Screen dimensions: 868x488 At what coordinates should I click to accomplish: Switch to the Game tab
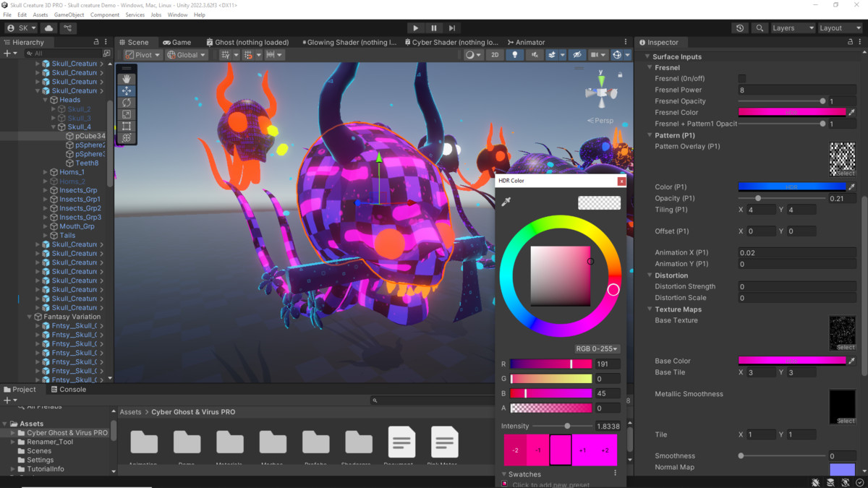pyautogui.click(x=177, y=42)
